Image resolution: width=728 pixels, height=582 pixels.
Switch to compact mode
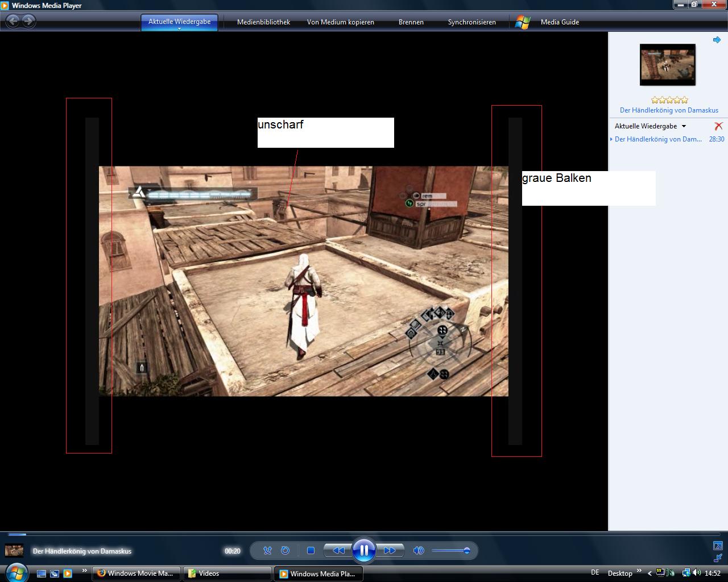point(718,558)
